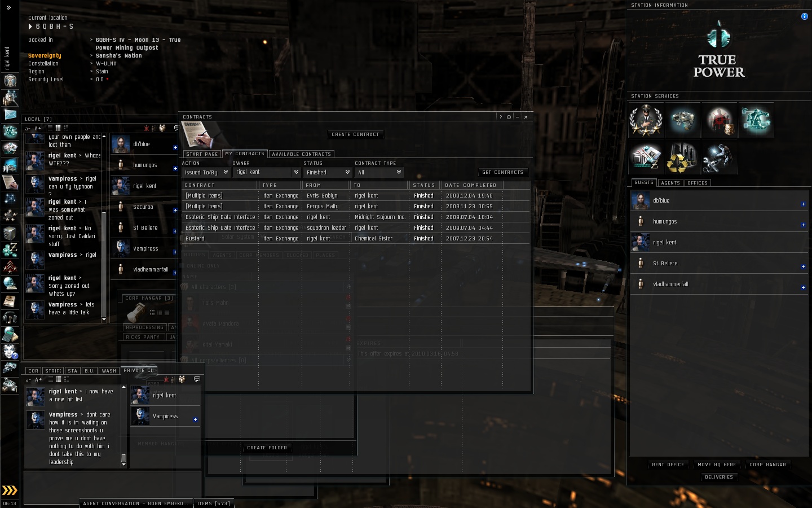Switch to the Available Contracts tab
The image size is (812, 508).
tap(301, 154)
